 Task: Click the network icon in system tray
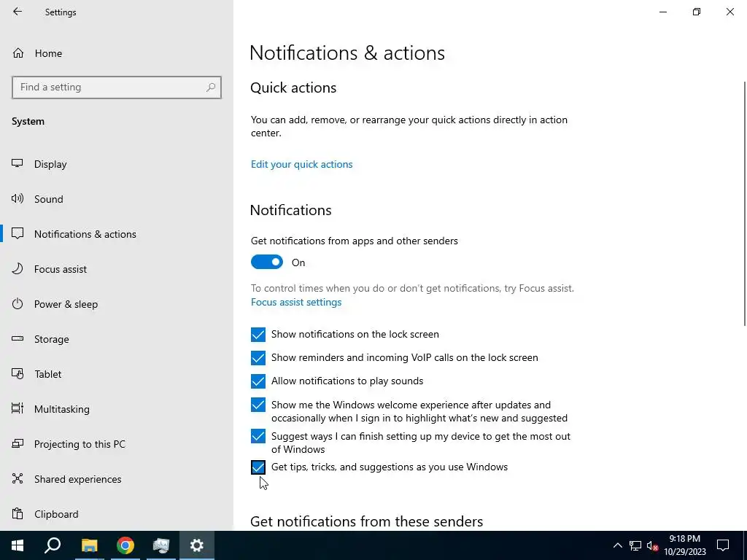point(635,545)
